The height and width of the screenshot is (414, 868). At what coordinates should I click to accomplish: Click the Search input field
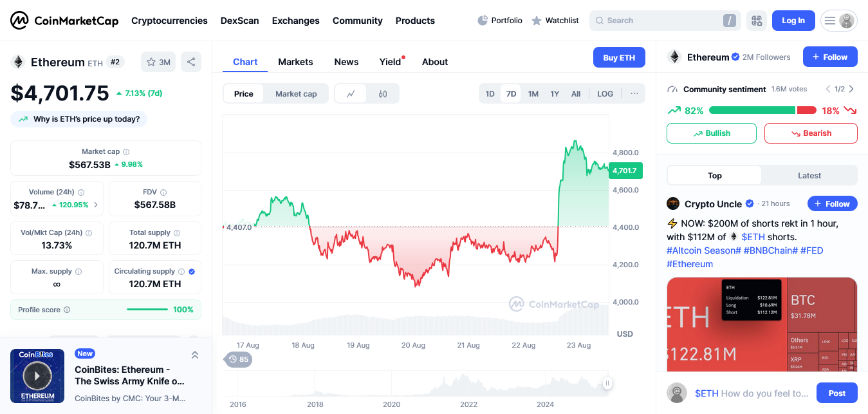click(665, 21)
